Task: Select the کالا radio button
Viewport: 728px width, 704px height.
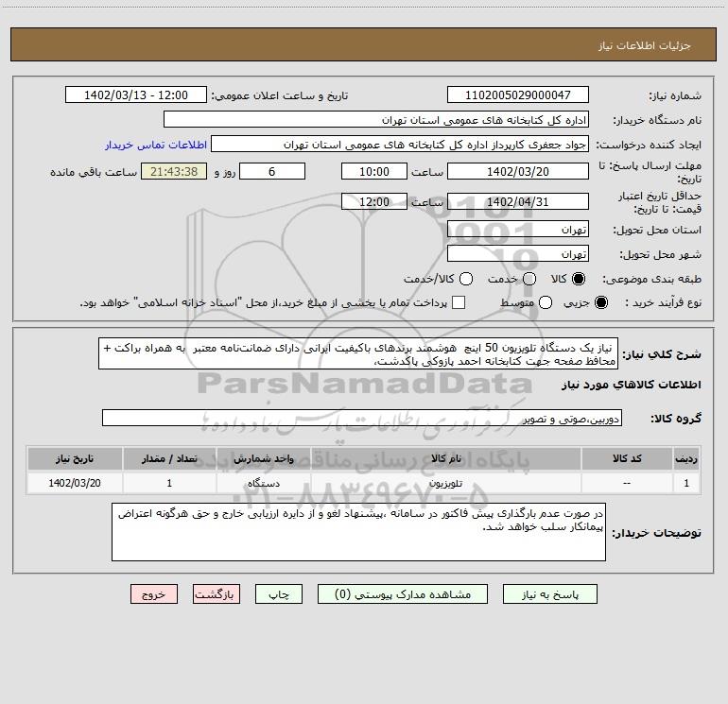Action: coord(579,279)
